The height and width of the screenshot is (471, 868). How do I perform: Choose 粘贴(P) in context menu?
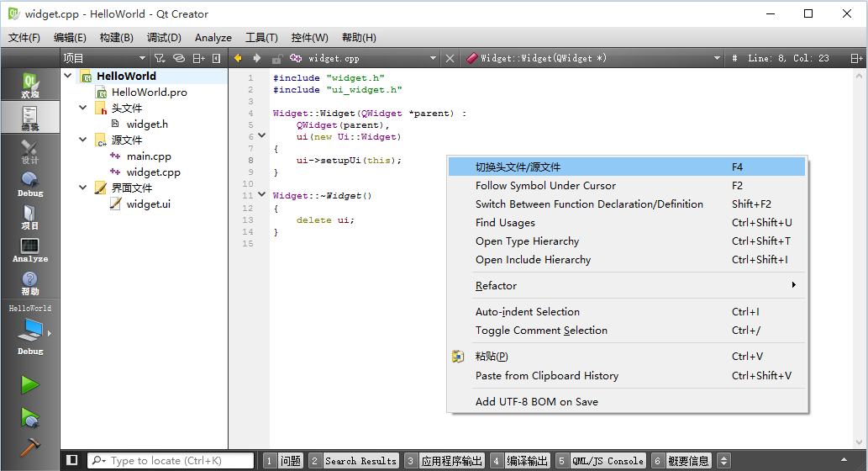pos(627,357)
